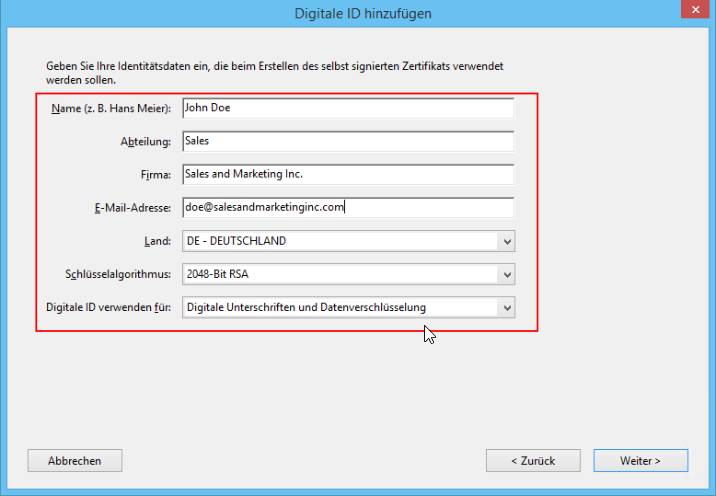
Task: Click the Digitale ID verwenden für label
Action: (109, 307)
